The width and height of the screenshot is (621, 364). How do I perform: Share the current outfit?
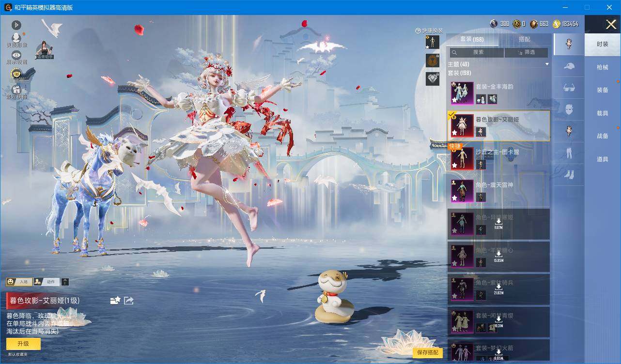pyautogui.click(x=129, y=301)
